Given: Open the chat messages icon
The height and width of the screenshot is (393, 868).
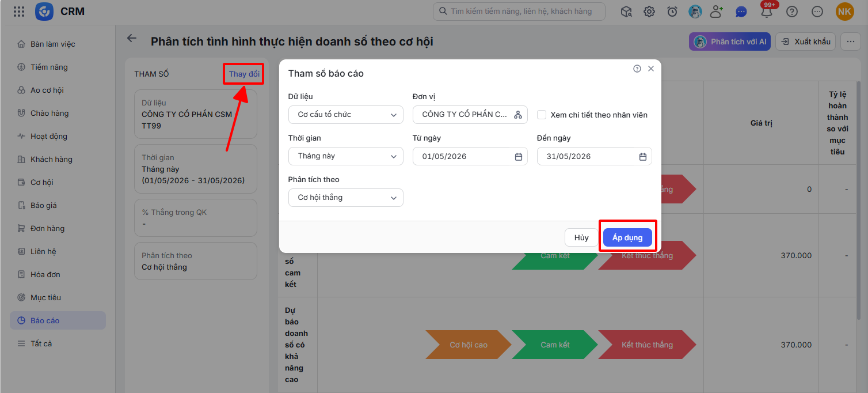Looking at the screenshot, I should pos(741,12).
